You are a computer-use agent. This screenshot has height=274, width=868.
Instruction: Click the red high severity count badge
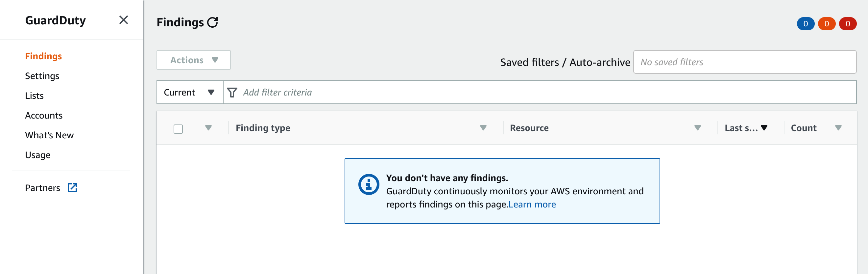(x=848, y=24)
